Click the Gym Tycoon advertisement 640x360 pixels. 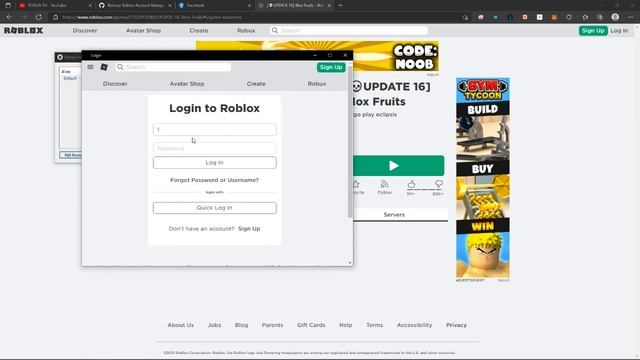(482, 178)
